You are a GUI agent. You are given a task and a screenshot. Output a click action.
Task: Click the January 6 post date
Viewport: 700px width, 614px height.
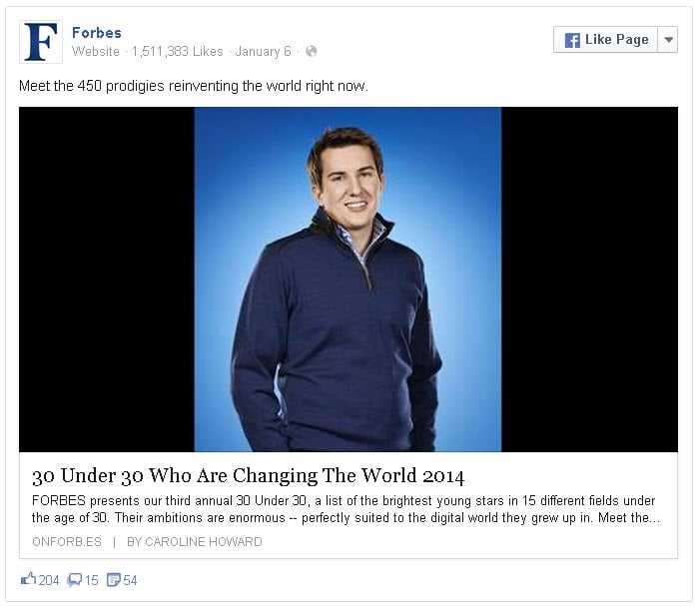coord(263,51)
